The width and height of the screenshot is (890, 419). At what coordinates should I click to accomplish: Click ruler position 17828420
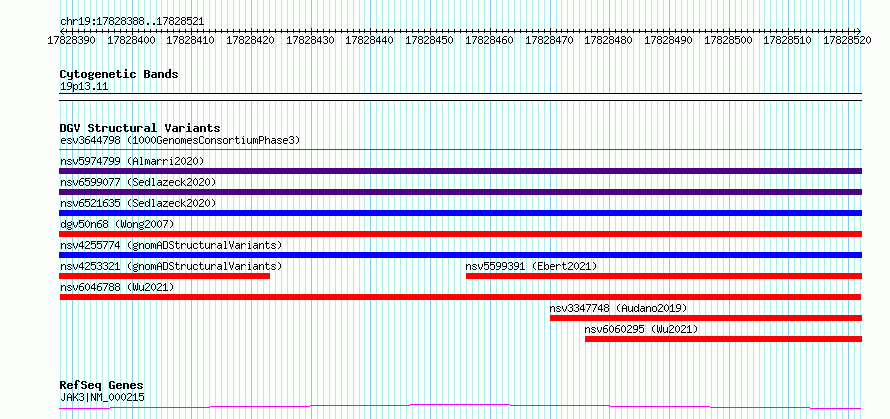pyautogui.click(x=250, y=40)
